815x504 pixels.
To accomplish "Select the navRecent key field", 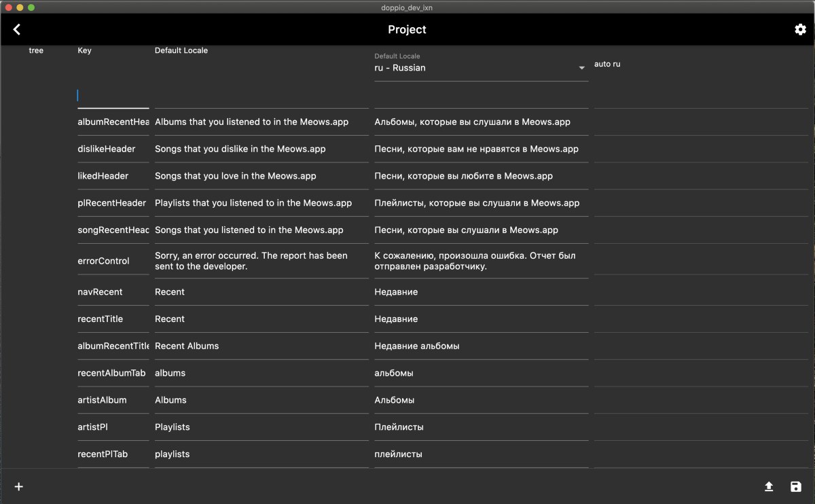I will pyautogui.click(x=113, y=292).
